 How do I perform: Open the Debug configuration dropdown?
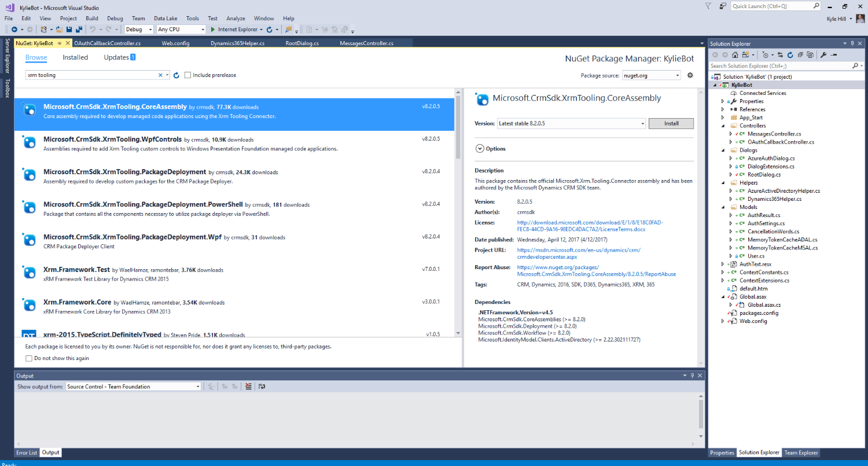139,29
